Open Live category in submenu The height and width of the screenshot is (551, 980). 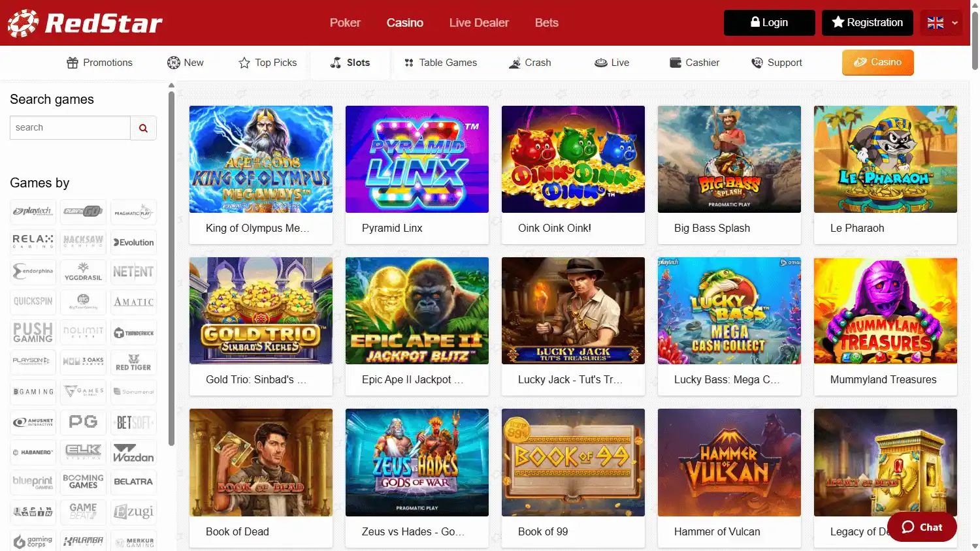612,63
